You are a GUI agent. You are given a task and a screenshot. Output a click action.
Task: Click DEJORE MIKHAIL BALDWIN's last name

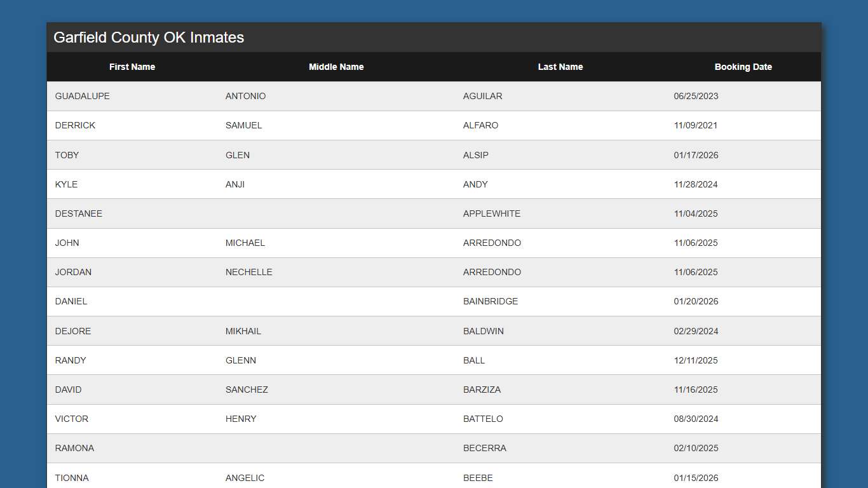[484, 330]
